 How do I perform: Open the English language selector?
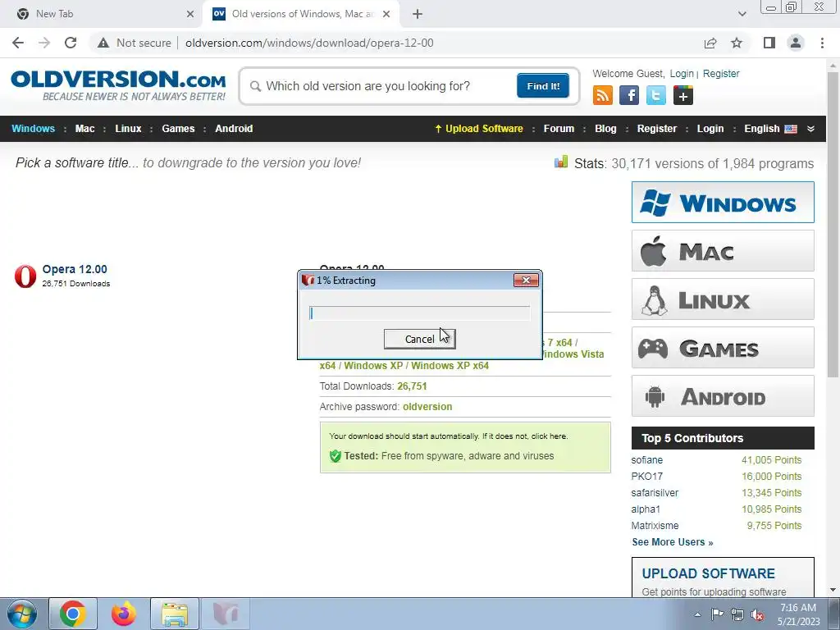tap(770, 129)
